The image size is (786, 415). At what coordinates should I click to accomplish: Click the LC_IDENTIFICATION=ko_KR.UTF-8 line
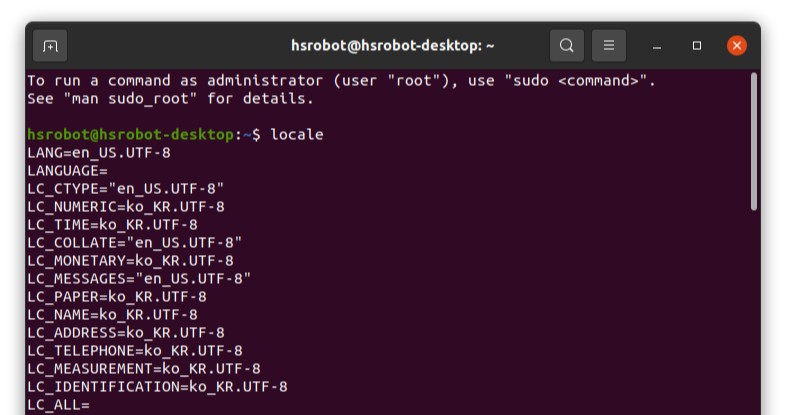(x=157, y=387)
